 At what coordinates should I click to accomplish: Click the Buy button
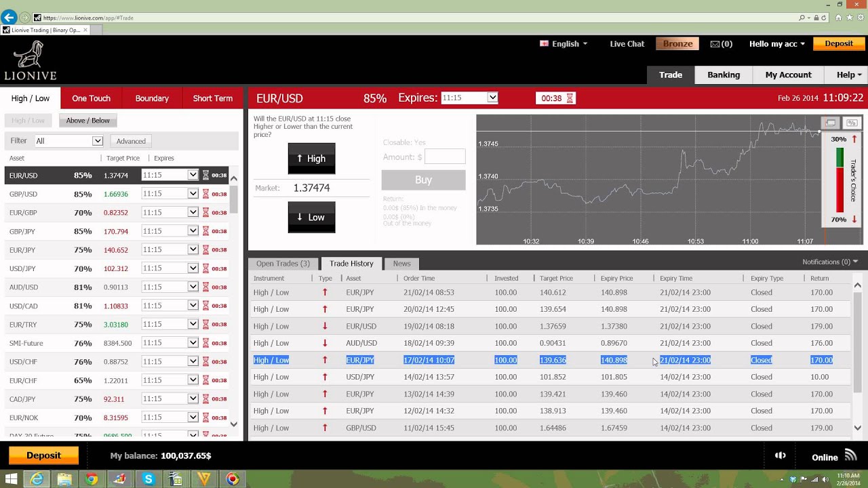pos(423,180)
